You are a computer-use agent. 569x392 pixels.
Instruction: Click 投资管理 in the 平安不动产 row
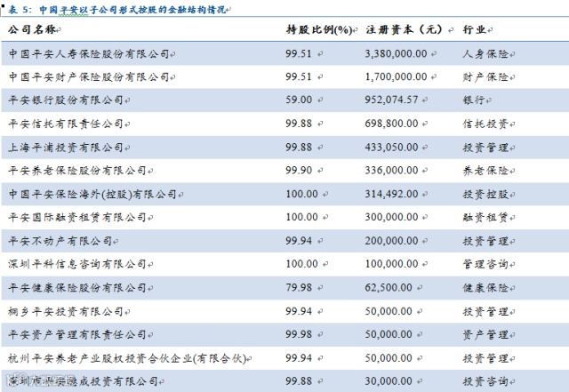[485, 241]
